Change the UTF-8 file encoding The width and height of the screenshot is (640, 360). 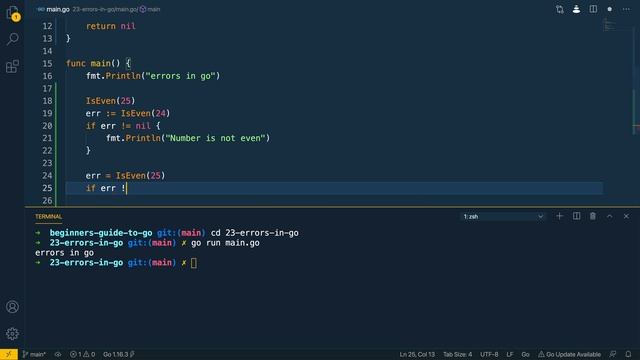coord(489,354)
